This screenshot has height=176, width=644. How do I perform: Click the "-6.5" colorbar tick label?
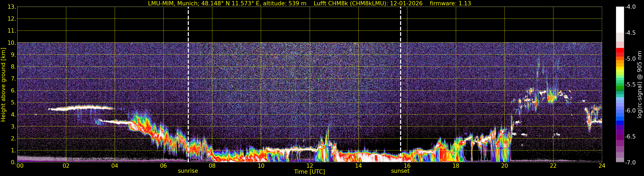coord(630,137)
